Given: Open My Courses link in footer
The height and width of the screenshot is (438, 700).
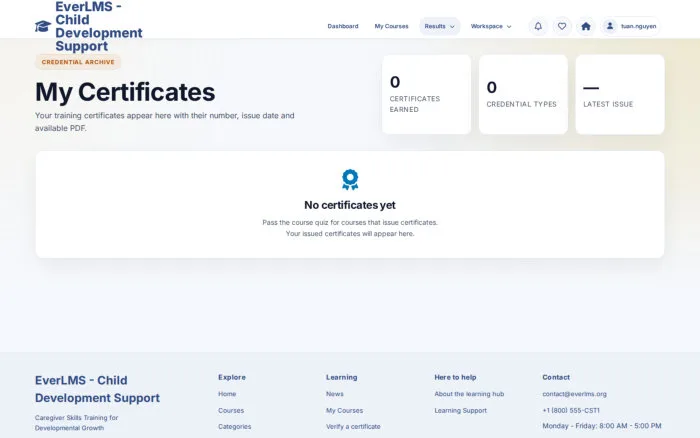Looking at the screenshot, I should point(345,410).
